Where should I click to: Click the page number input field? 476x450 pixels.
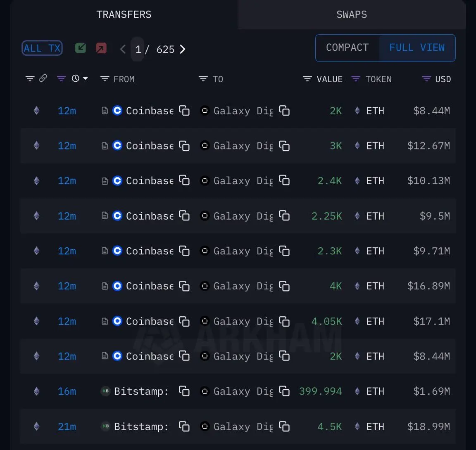tap(138, 49)
